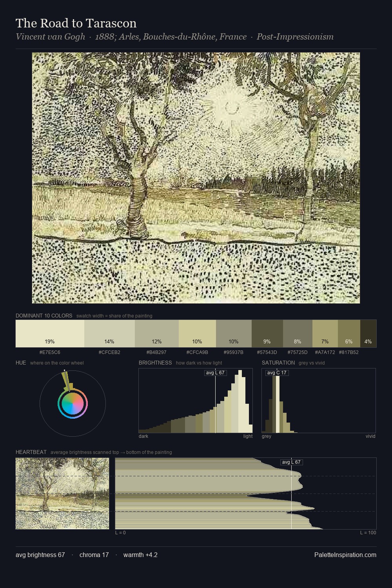Click 'swatch width = share of the painting' caption

114,316
